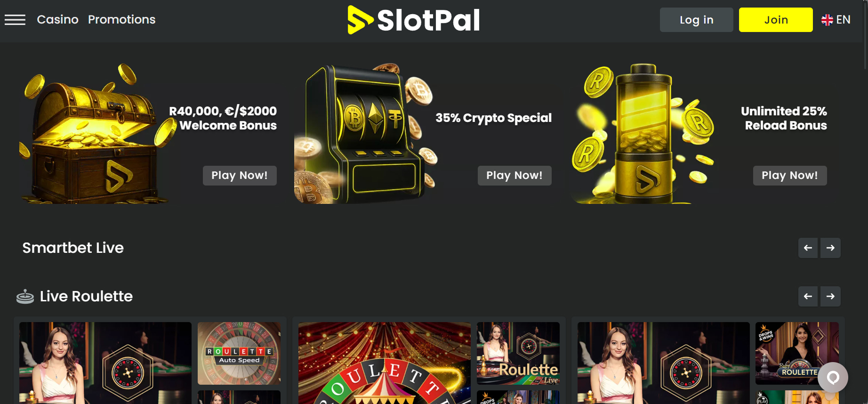This screenshot has width=868, height=404.
Task: Click the yellow Join button
Action: point(776,20)
